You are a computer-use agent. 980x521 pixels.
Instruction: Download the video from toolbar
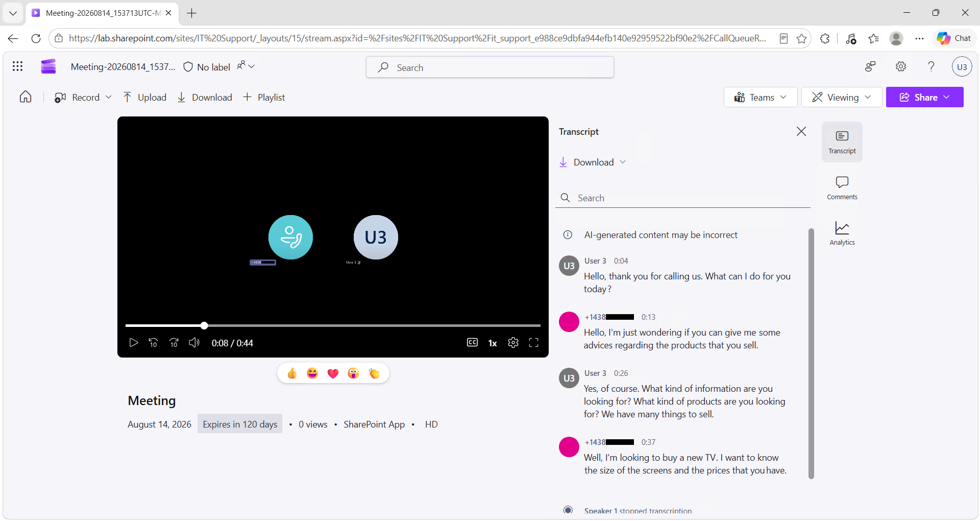point(205,97)
